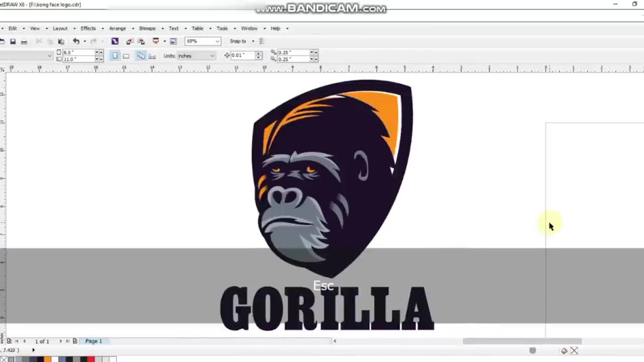The height and width of the screenshot is (362, 644).
Task: Open the Application launcher dropdown arrow
Action: pos(165,41)
